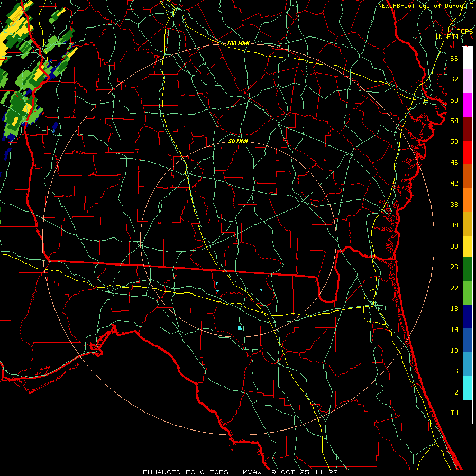Click the legend value 6
Viewport: 476px width, 476px height.
(x=456, y=371)
